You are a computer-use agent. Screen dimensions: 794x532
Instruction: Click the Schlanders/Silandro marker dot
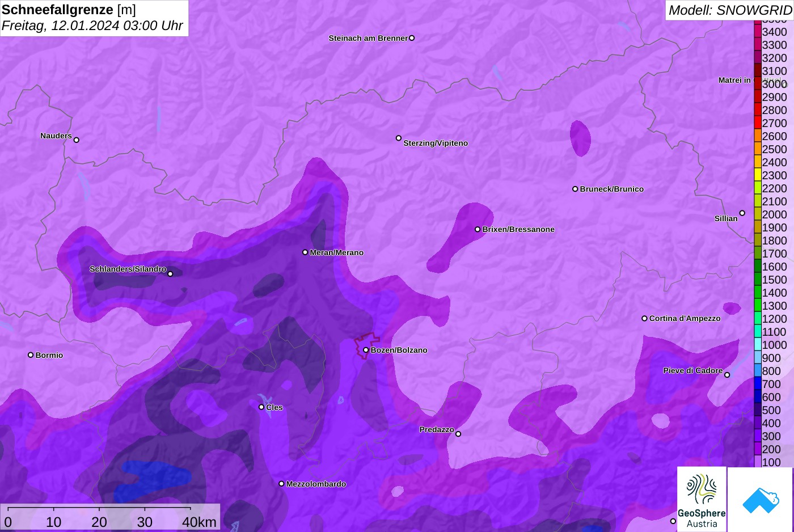[x=170, y=274]
